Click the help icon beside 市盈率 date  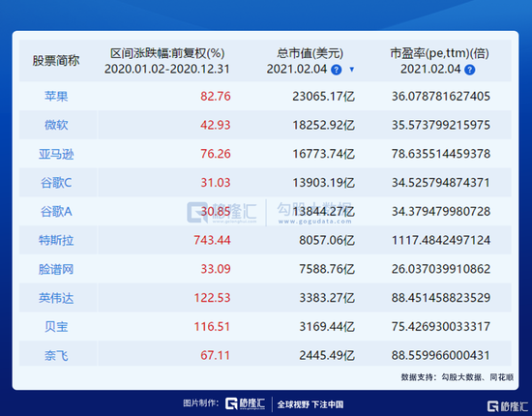click(469, 70)
